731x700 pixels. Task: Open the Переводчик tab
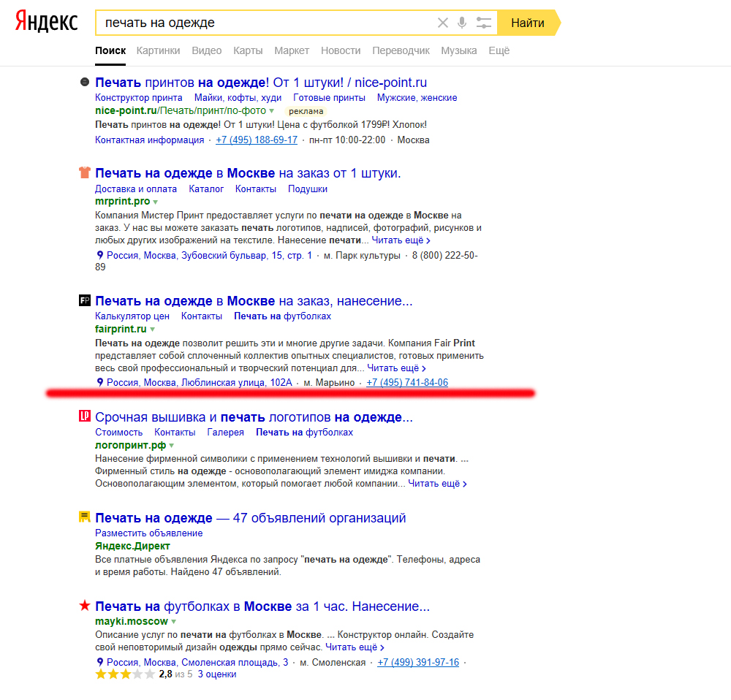pos(401,50)
